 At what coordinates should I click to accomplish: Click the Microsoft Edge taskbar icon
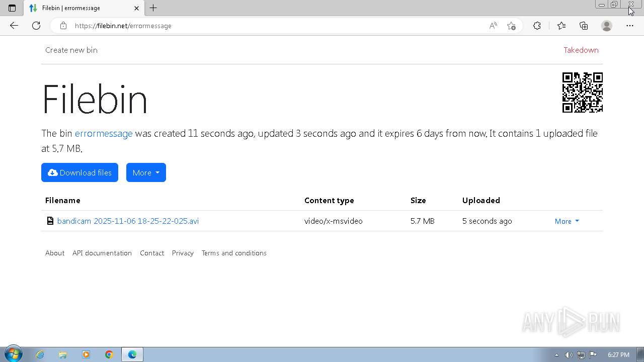tap(132, 354)
